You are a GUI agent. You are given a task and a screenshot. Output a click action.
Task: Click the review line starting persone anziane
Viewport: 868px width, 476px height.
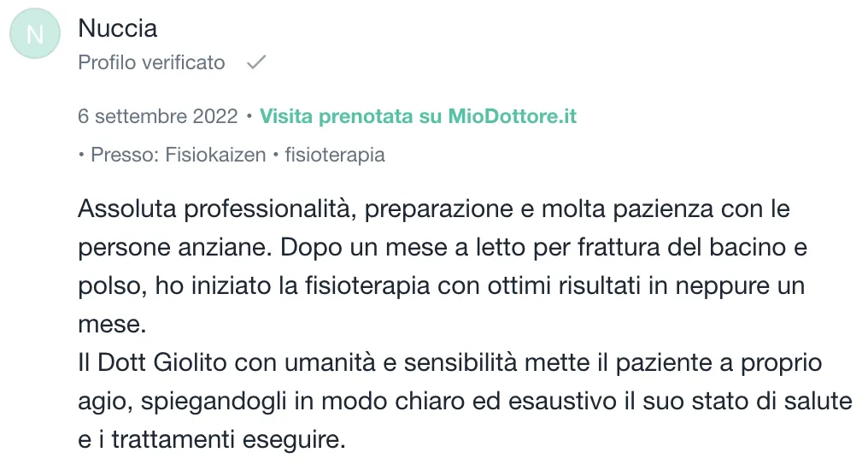443,248
